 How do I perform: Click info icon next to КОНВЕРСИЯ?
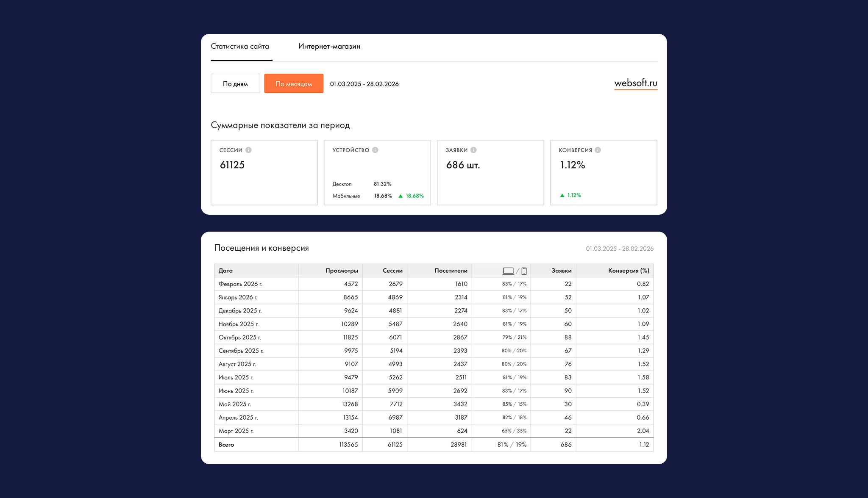click(598, 150)
